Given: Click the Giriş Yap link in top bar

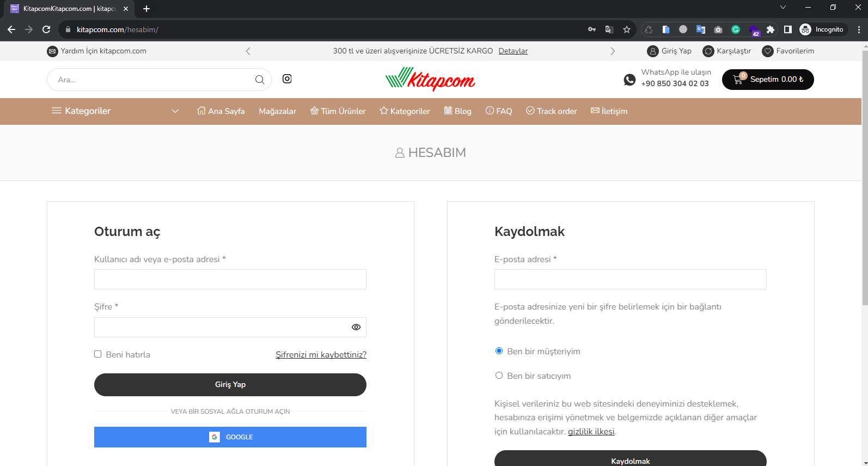Looking at the screenshot, I should pyautogui.click(x=669, y=51).
